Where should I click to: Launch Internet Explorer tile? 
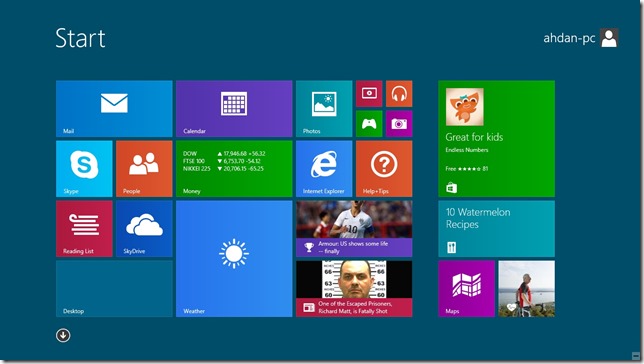click(x=324, y=169)
